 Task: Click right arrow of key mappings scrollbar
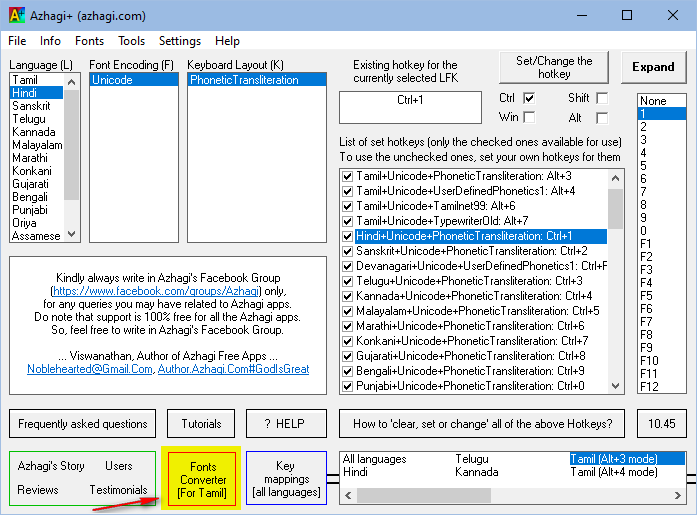click(x=677, y=495)
